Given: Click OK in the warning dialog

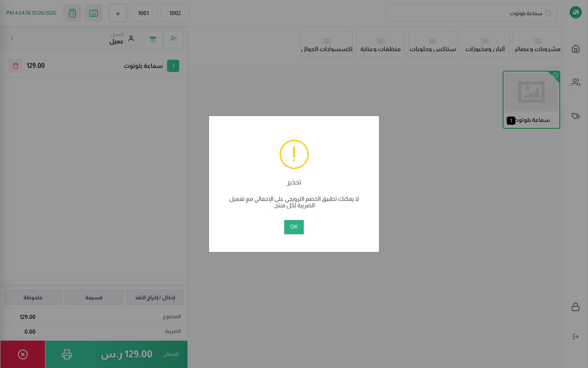Looking at the screenshot, I should pyautogui.click(x=294, y=227).
